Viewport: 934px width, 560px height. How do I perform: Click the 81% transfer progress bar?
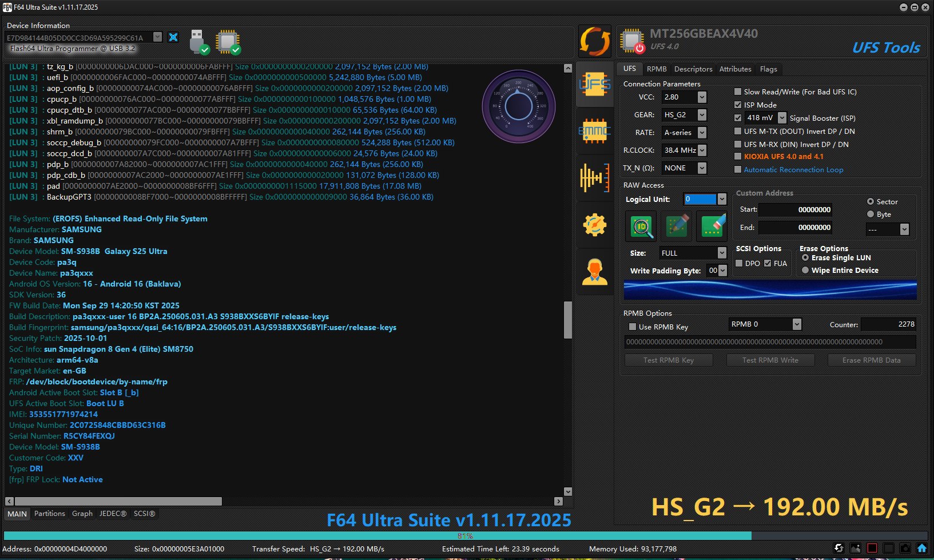point(466,536)
